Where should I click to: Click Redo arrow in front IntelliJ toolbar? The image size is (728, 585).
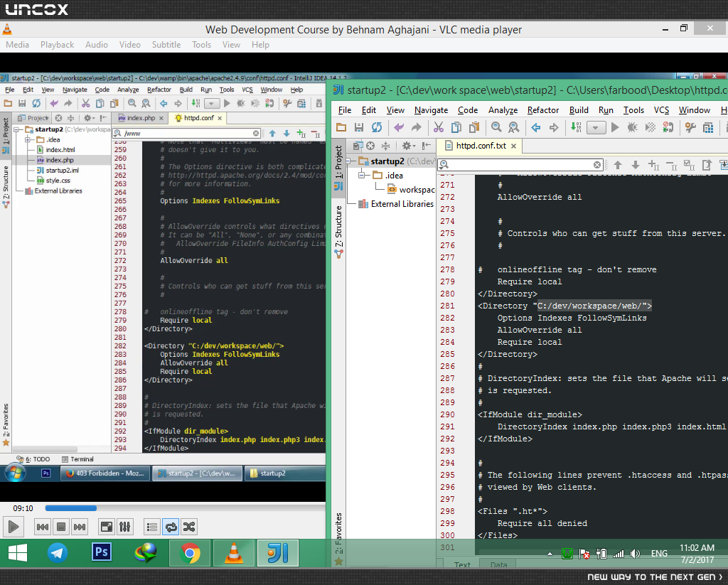click(x=417, y=127)
